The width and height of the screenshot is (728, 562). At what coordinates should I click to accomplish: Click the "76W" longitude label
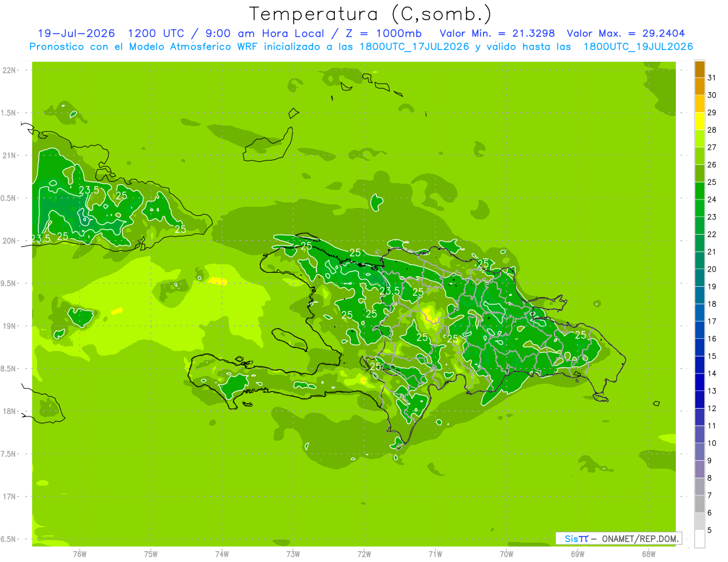79,554
